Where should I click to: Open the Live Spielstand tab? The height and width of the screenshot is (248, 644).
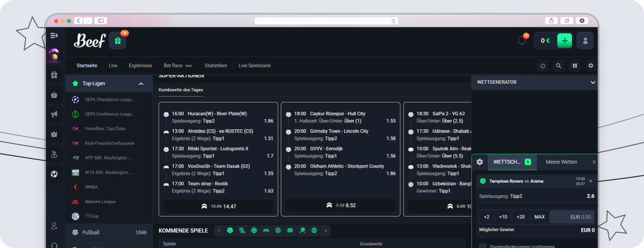pyautogui.click(x=254, y=65)
